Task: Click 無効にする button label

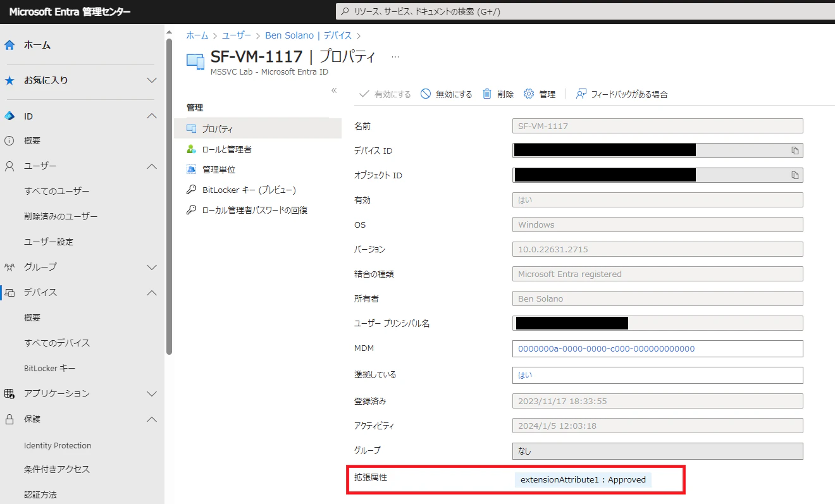Action: [454, 94]
